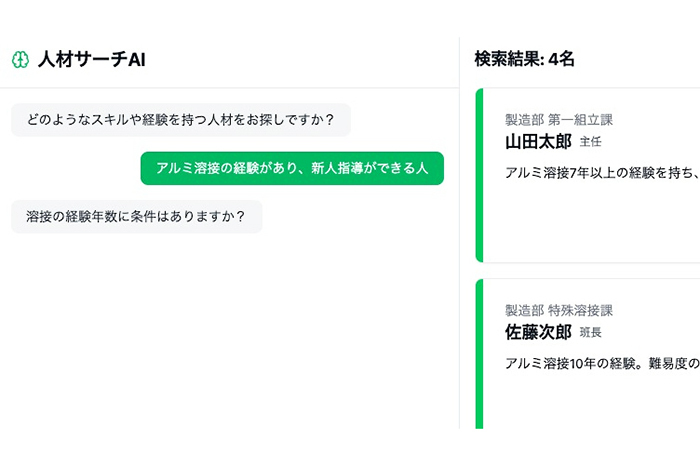Image resolution: width=700 pixels, height=466 pixels.
Task: Click the brain logo icon
Action: click(x=20, y=60)
